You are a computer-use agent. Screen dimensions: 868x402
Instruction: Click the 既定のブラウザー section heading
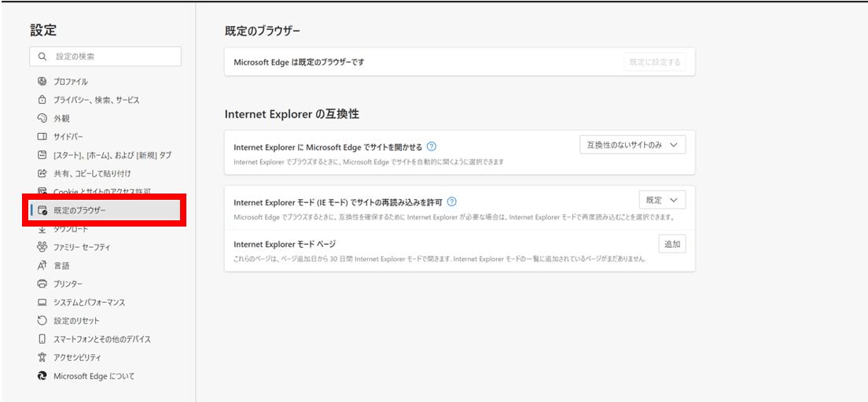pyautogui.click(x=263, y=31)
